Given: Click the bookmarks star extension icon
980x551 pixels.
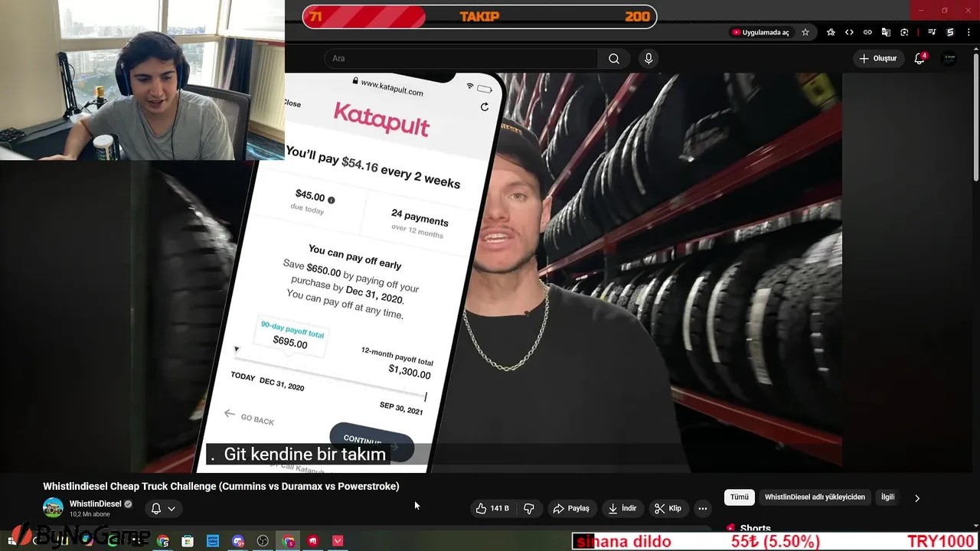Looking at the screenshot, I should 831,32.
